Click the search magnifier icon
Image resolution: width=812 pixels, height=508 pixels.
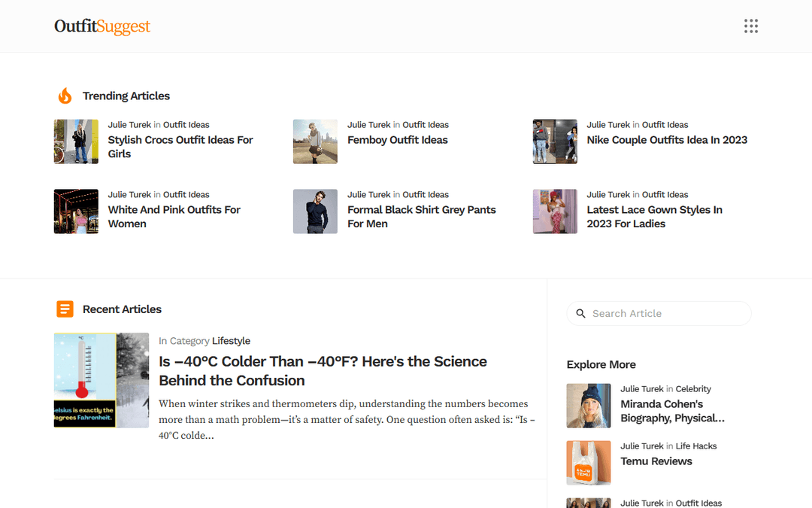(580, 314)
